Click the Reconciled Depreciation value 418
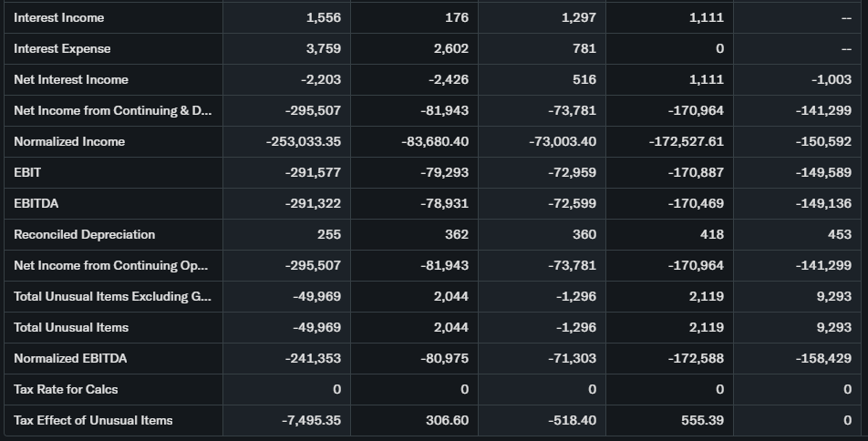The width and height of the screenshot is (868, 441). click(711, 235)
